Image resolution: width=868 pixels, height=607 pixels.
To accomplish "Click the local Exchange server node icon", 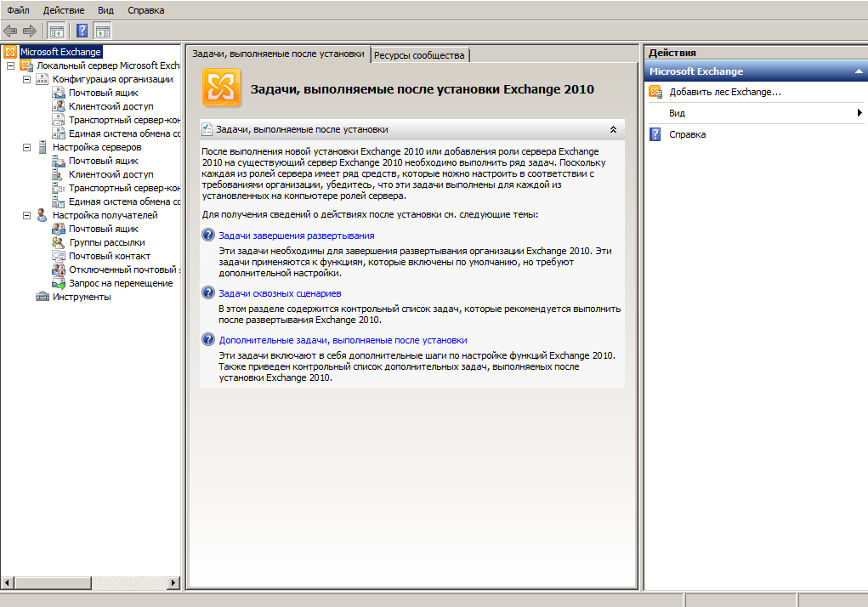I will tap(26, 65).
